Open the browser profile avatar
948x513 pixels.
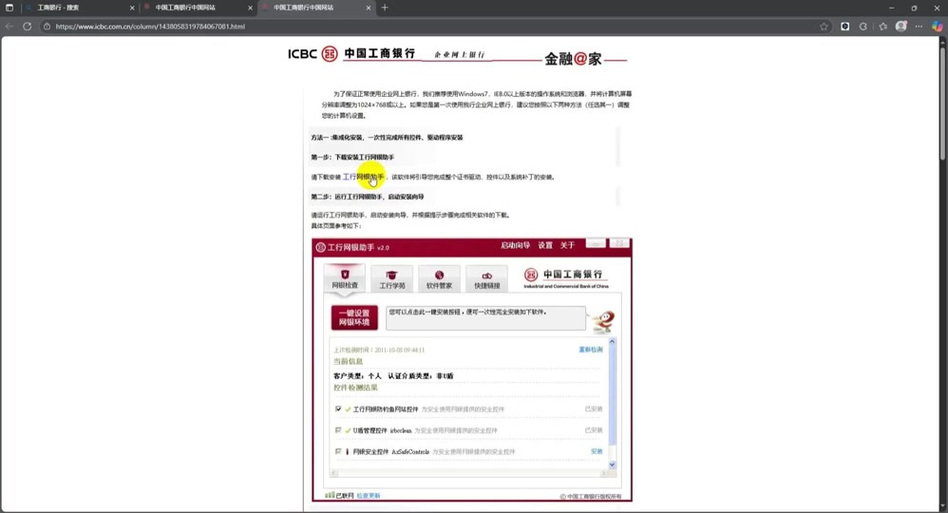click(x=901, y=27)
